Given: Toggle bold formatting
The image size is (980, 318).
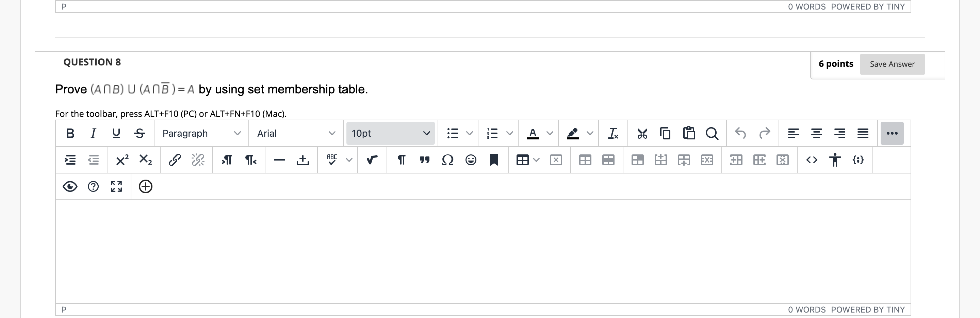Looking at the screenshot, I should click(x=70, y=133).
